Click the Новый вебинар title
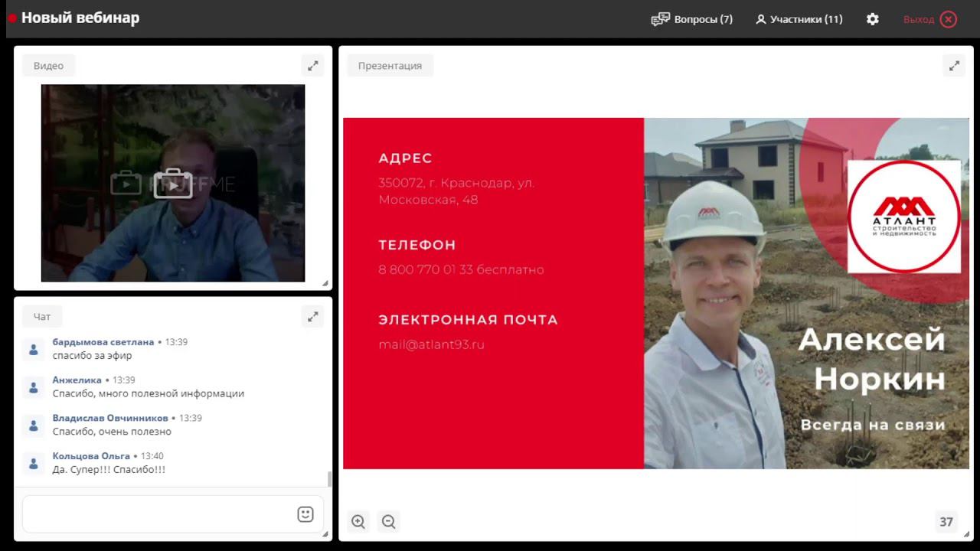 point(80,18)
